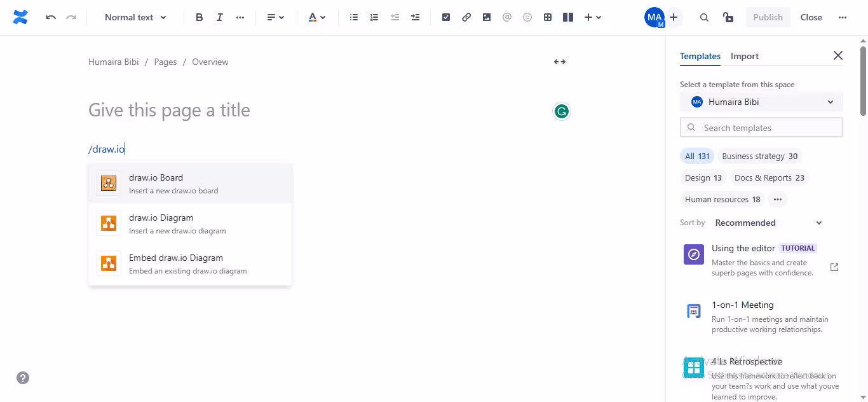This screenshot has height=402, width=868.
Task: Toggle italic formatting
Action: (220, 18)
